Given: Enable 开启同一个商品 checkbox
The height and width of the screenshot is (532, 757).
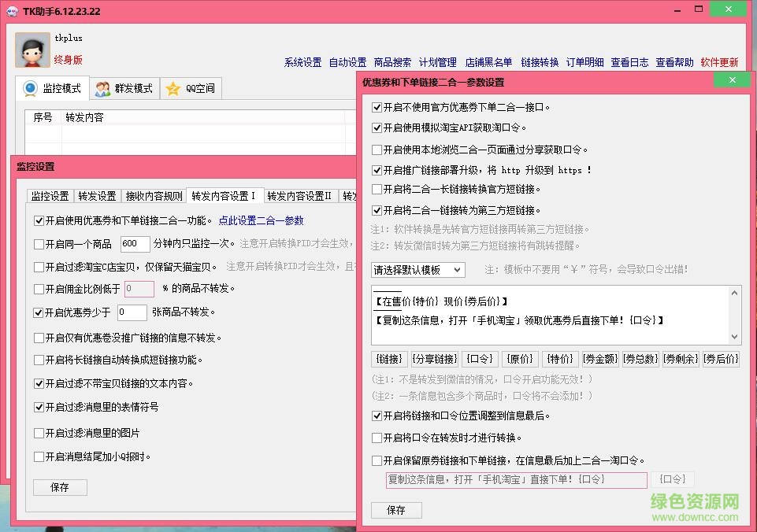Looking at the screenshot, I should [x=39, y=244].
